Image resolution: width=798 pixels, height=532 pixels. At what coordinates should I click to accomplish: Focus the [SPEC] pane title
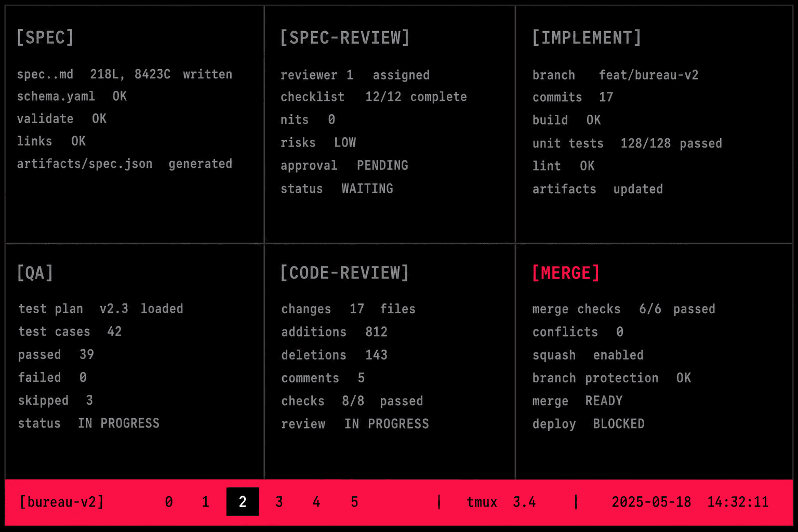[45, 37]
